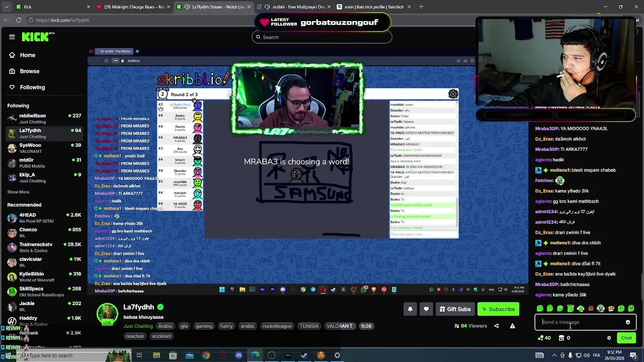Screen dimensions: 644x362
Task: Click the green Subscribe button
Action: [x=498, y=309]
